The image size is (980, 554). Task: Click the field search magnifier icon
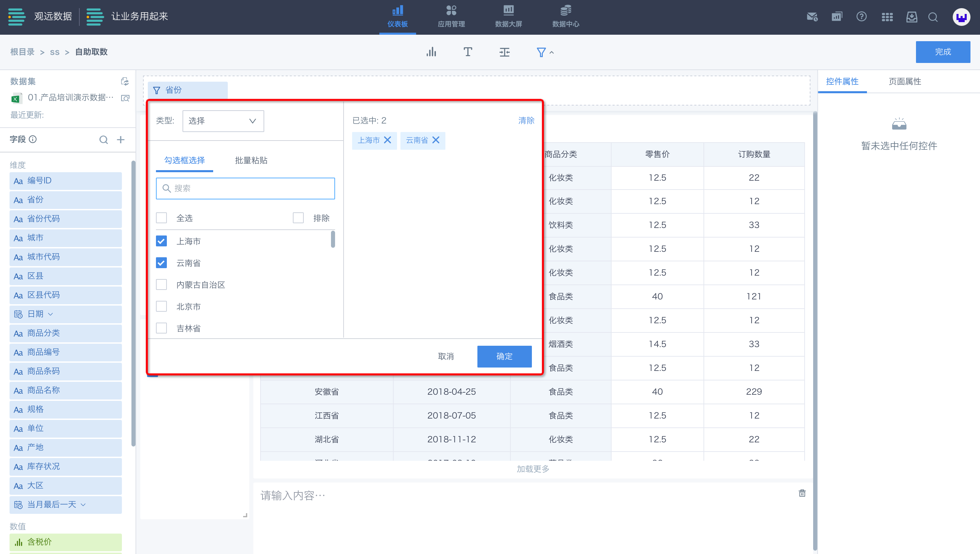(104, 140)
